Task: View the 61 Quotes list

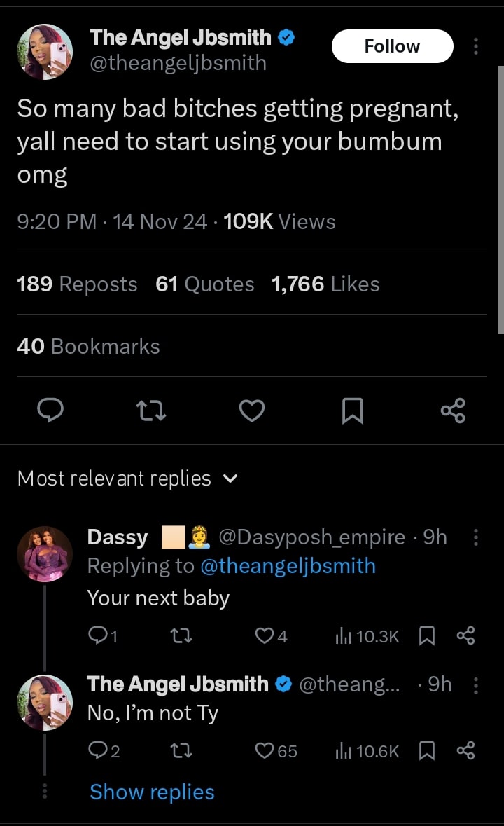Action: pyautogui.click(x=205, y=284)
